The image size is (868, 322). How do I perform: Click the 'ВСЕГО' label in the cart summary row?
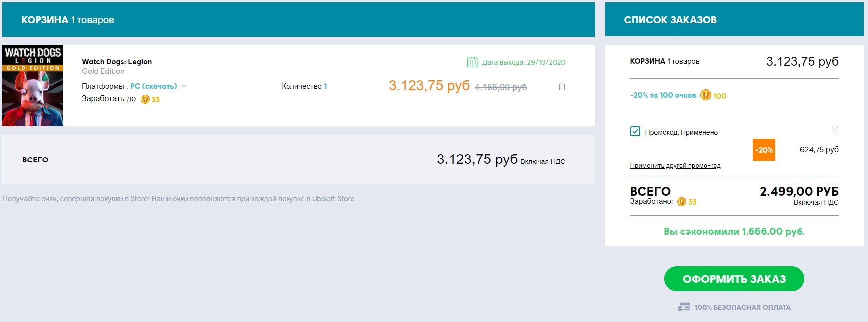pos(35,160)
